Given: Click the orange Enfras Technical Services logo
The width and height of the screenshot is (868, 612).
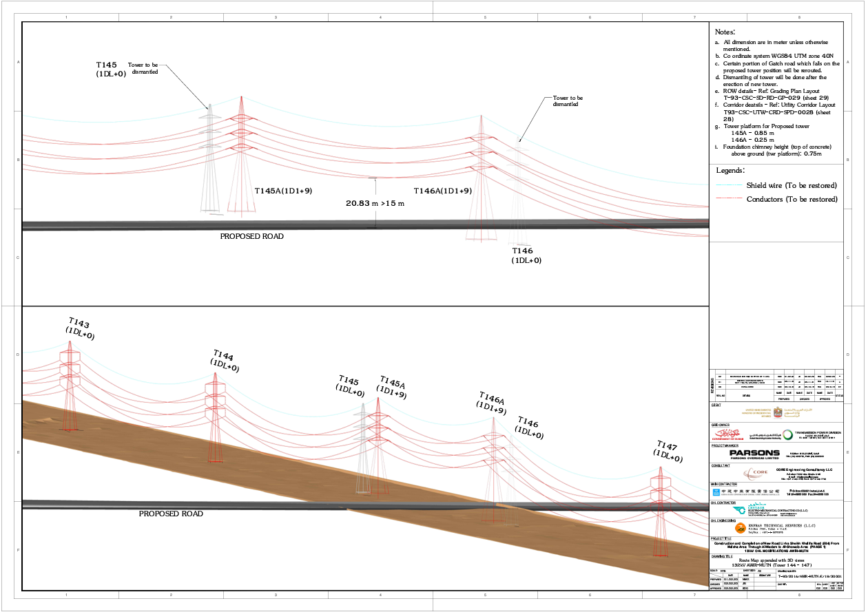Looking at the screenshot, I should (x=740, y=528).
